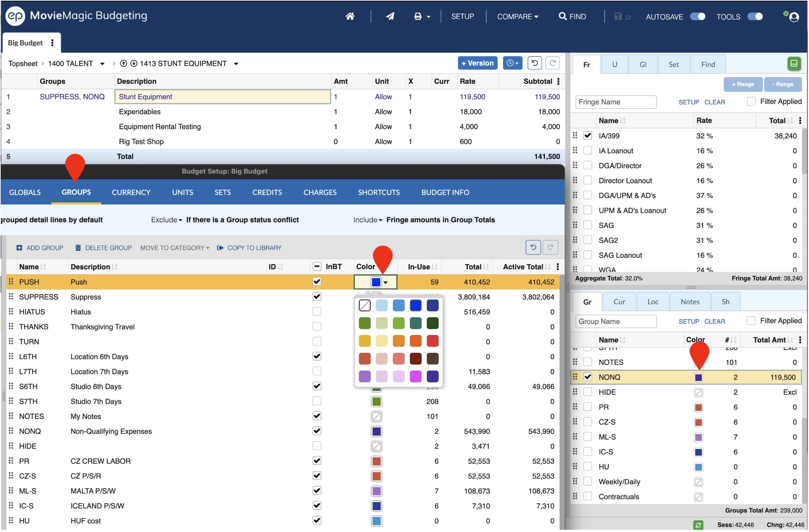
Task: Expand the 1400 TALENT breadcrumb dropdown
Action: (x=102, y=64)
